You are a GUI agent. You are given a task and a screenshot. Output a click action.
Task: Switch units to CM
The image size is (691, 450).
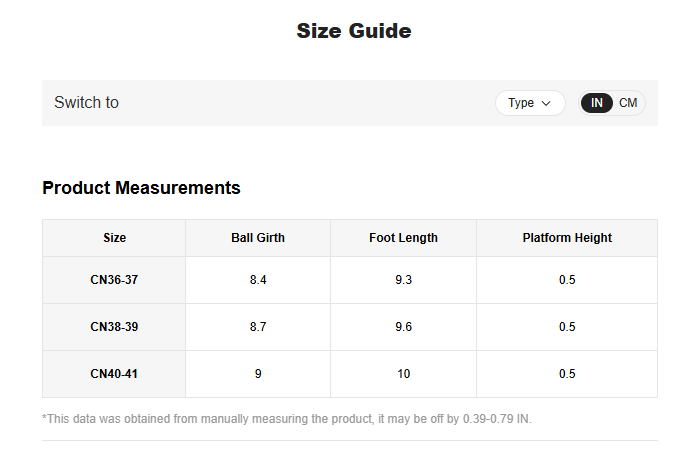[x=628, y=103]
